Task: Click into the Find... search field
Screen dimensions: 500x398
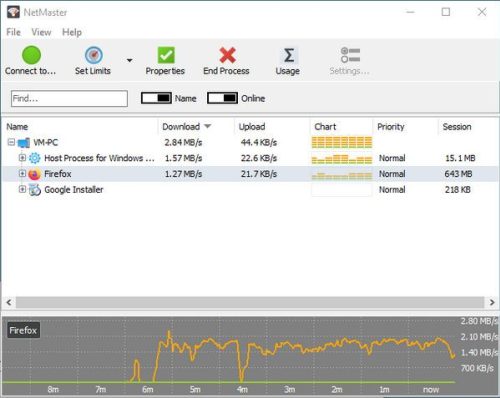Action: (69, 99)
